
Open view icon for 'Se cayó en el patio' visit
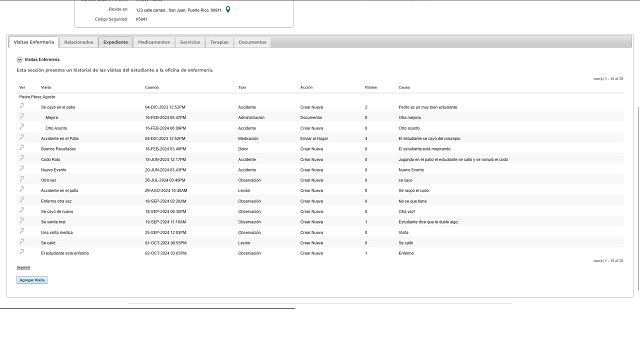click(22, 106)
